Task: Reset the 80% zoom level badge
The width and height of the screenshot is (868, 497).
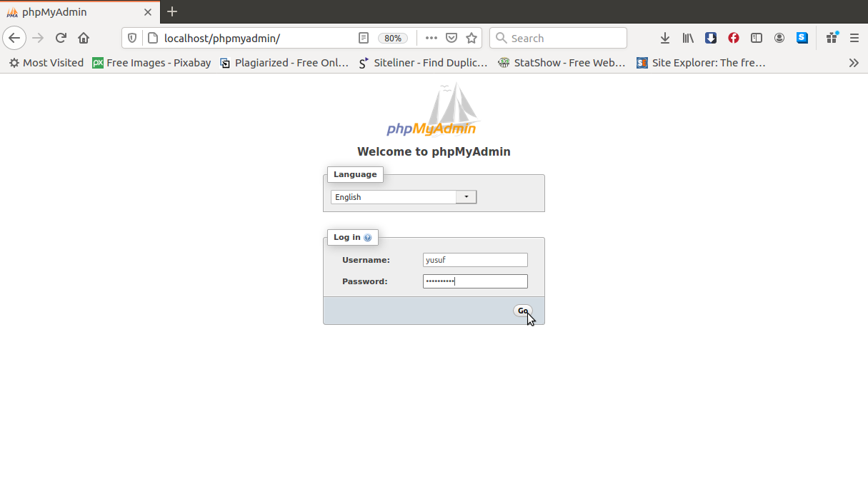Action: tap(393, 38)
